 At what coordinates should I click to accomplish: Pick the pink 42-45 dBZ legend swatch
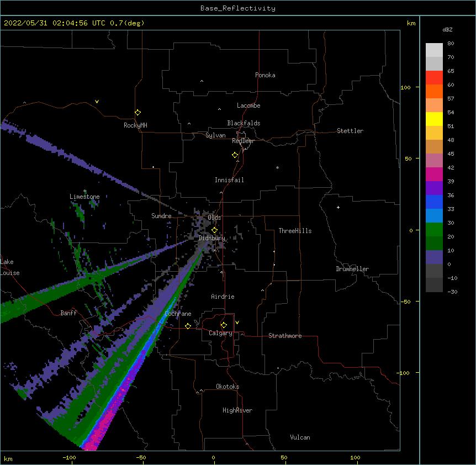pyautogui.click(x=434, y=161)
